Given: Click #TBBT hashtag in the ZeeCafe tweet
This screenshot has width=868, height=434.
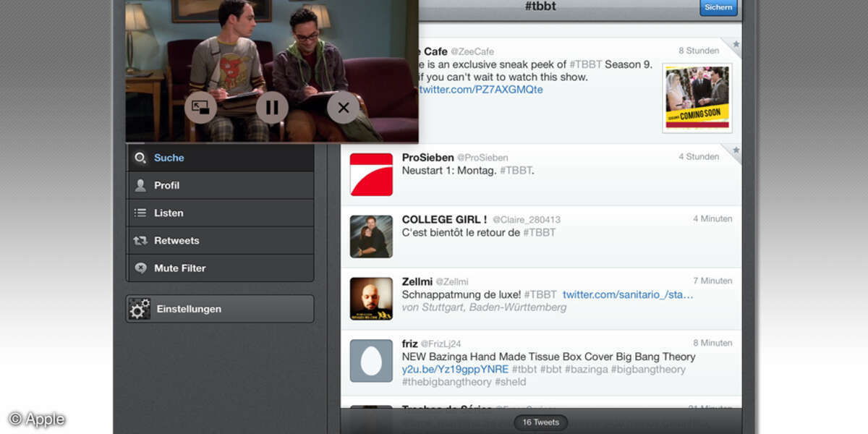Looking at the screenshot, I should [585, 64].
